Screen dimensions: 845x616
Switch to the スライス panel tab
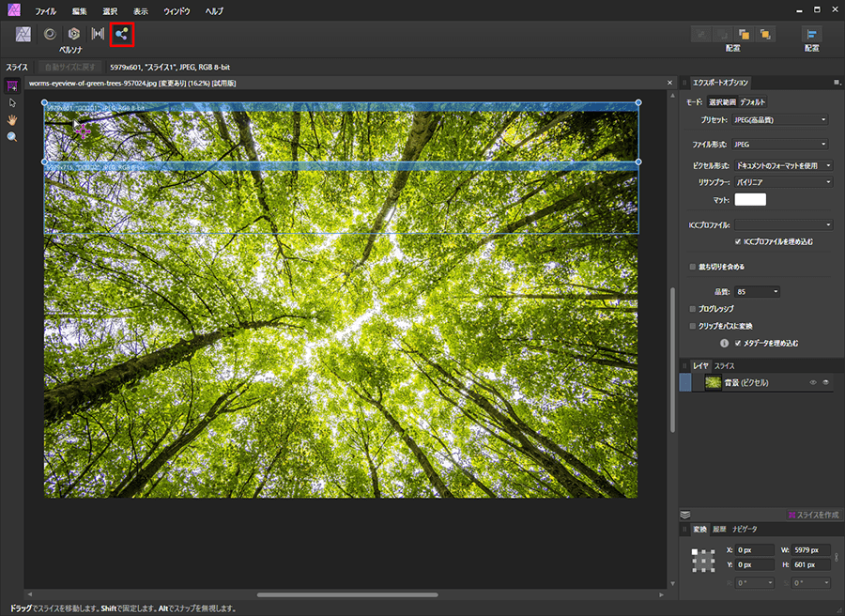pos(724,364)
